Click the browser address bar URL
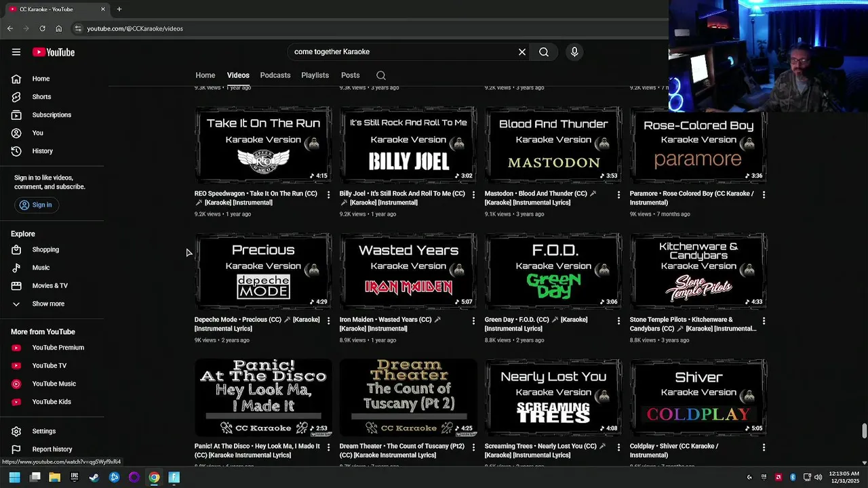 click(135, 28)
